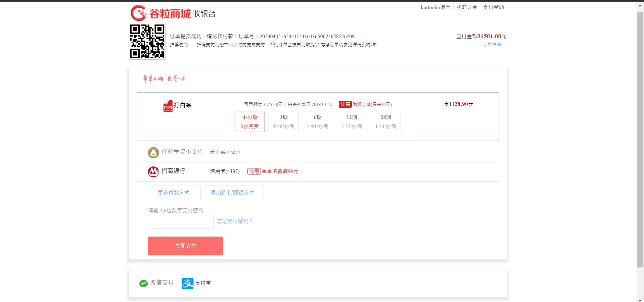Click the red 优惠 badge in 打白条 row

click(x=345, y=104)
